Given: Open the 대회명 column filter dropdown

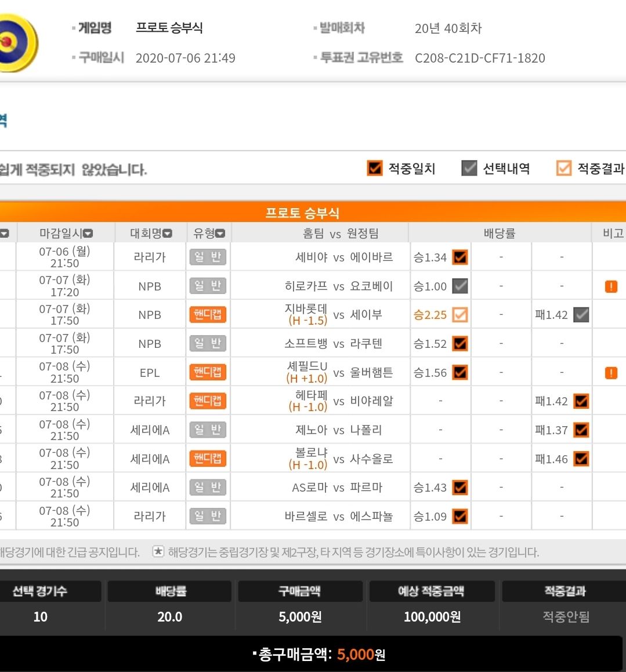Looking at the screenshot, I should [168, 234].
